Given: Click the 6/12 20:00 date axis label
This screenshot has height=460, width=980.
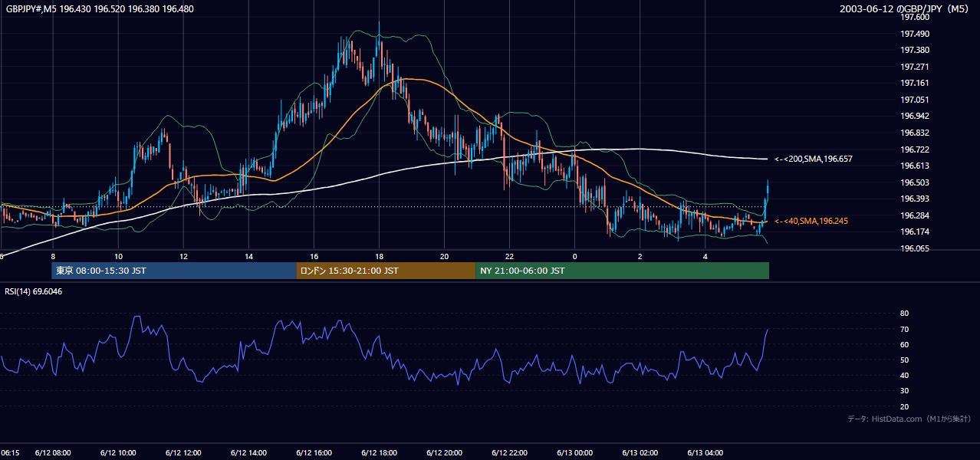Looking at the screenshot, I should coord(444,452).
